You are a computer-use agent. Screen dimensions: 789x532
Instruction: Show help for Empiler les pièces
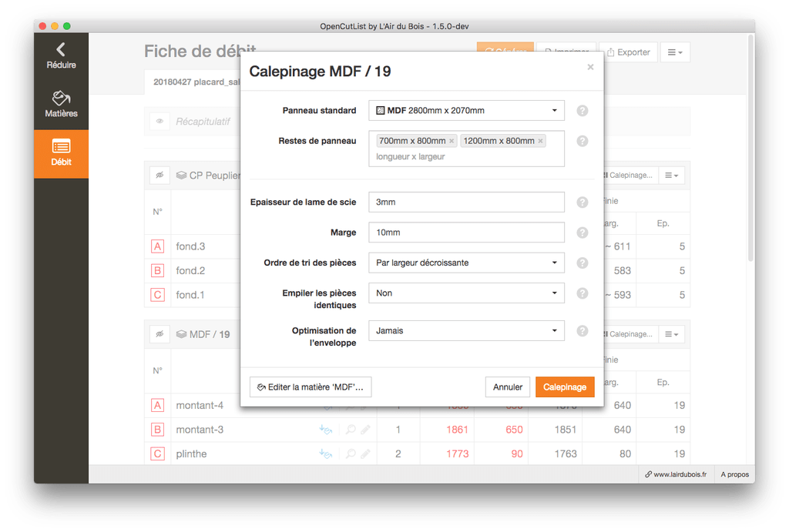click(x=583, y=293)
